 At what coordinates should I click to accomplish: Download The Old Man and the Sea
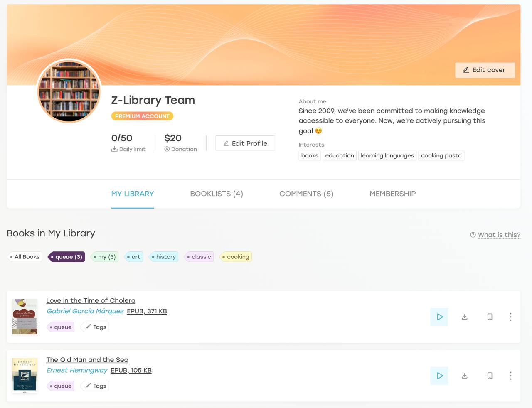click(x=465, y=376)
